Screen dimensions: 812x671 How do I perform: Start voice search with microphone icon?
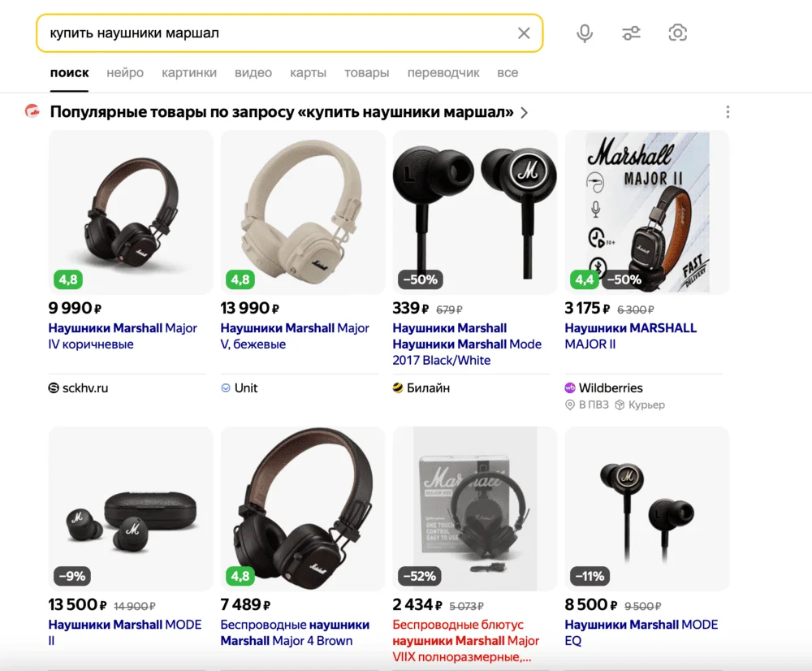coord(585,33)
